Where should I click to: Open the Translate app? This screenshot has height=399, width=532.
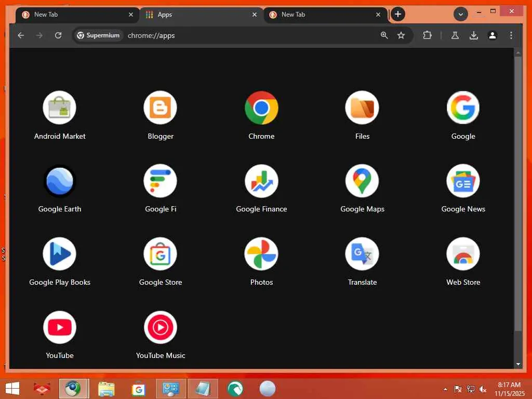(x=362, y=254)
